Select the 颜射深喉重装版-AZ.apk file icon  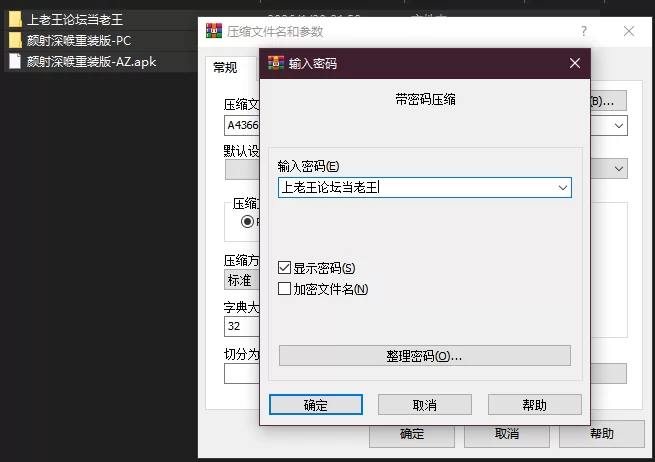point(15,61)
